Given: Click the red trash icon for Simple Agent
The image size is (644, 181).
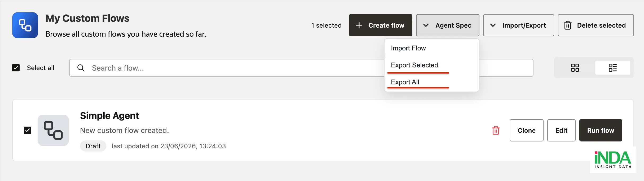Looking at the screenshot, I should [x=496, y=130].
